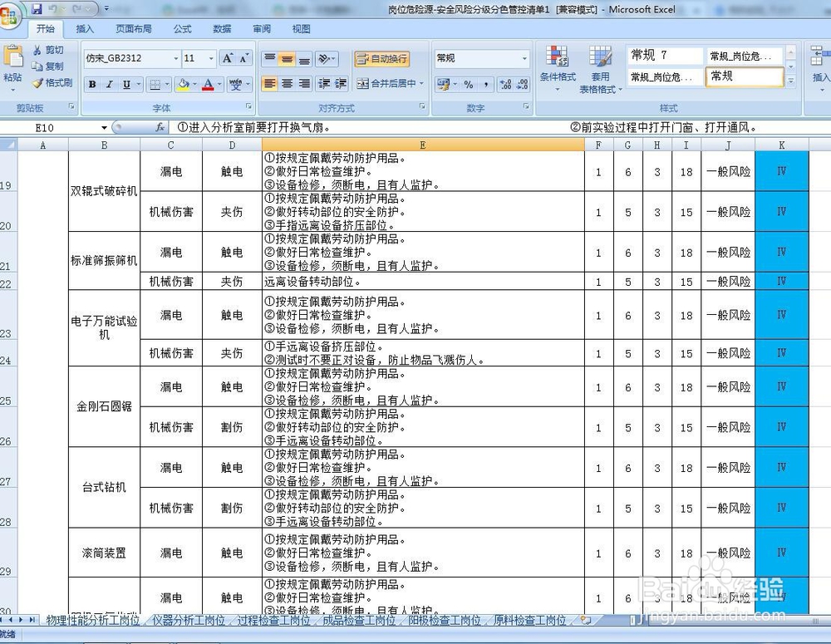Select cell 双辊式破碎机
Image resolution: width=831 pixels, height=644 pixels.
coord(104,191)
